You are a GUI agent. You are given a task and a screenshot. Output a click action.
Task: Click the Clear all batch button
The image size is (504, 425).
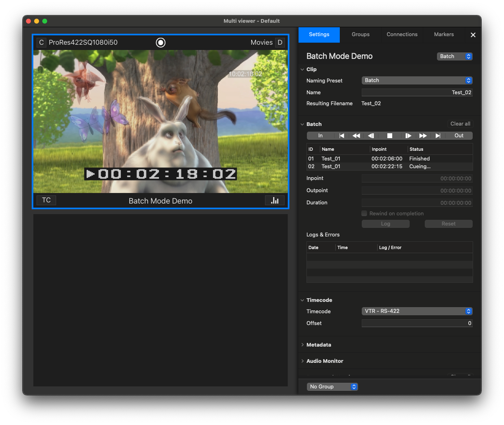[x=460, y=124]
